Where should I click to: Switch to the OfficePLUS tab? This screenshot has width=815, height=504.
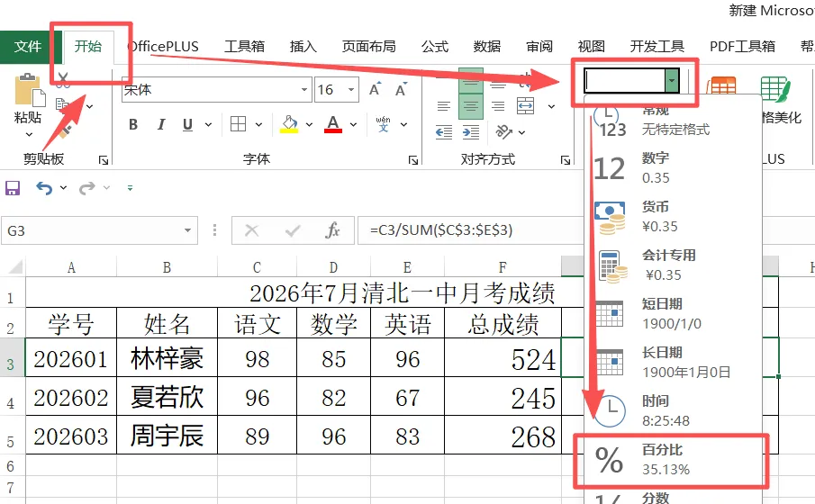pos(164,47)
